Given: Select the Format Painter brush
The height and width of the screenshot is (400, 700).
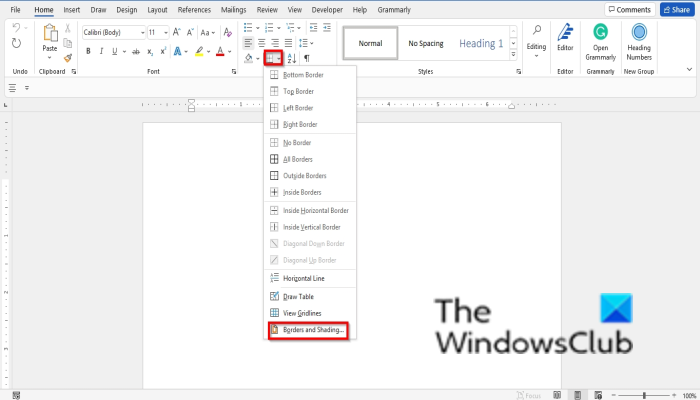Looking at the screenshot, I should tap(67, 58).
